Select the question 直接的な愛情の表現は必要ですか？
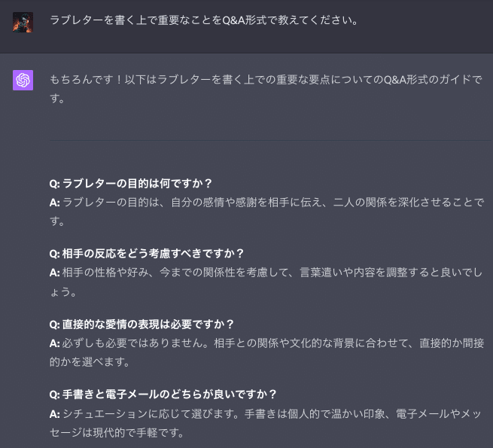The image size is (493, 448). [x=142, y=324]
